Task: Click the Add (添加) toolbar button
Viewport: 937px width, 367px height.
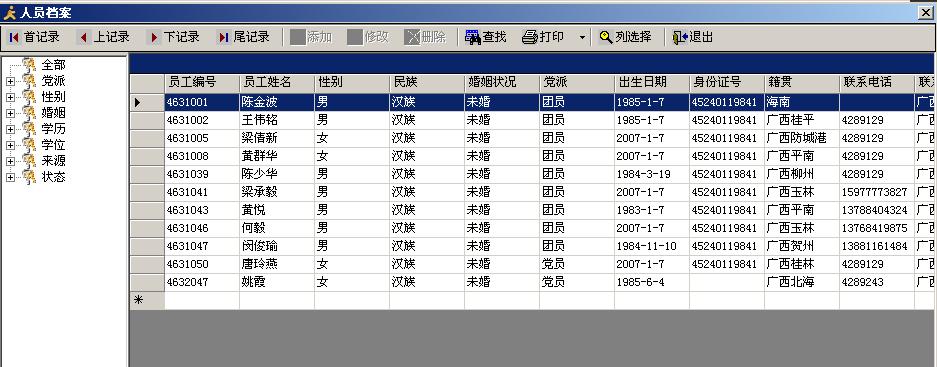Action: click(311, 37)
